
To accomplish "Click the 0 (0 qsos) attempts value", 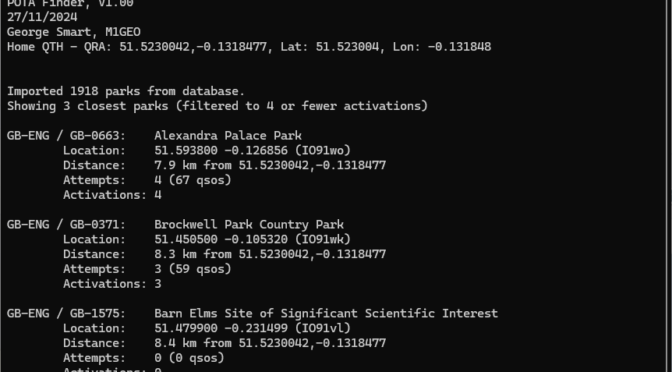I will 189,357.
